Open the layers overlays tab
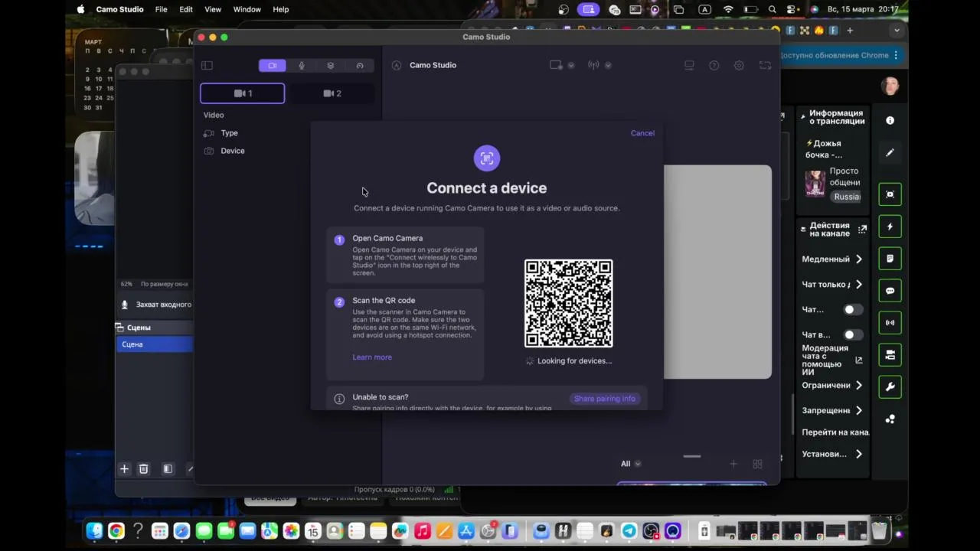Viewport: 980px width, 551px height. click(x=331, y=66)
